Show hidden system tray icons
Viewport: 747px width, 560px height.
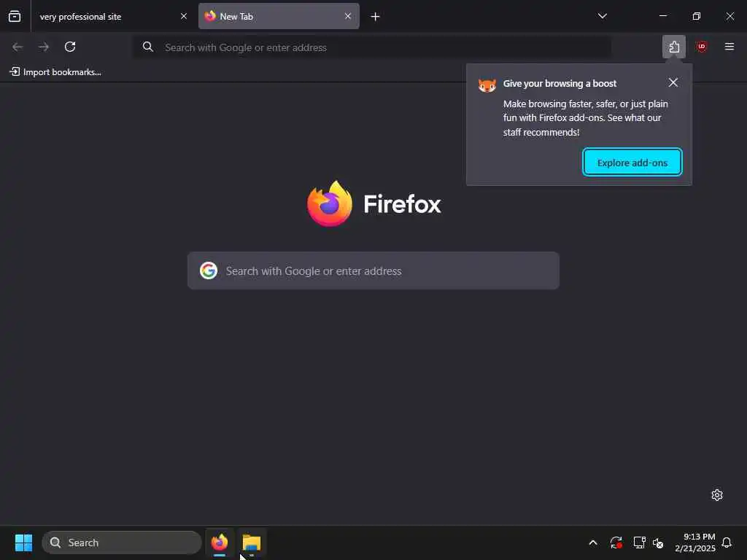(x=593, y=542)
